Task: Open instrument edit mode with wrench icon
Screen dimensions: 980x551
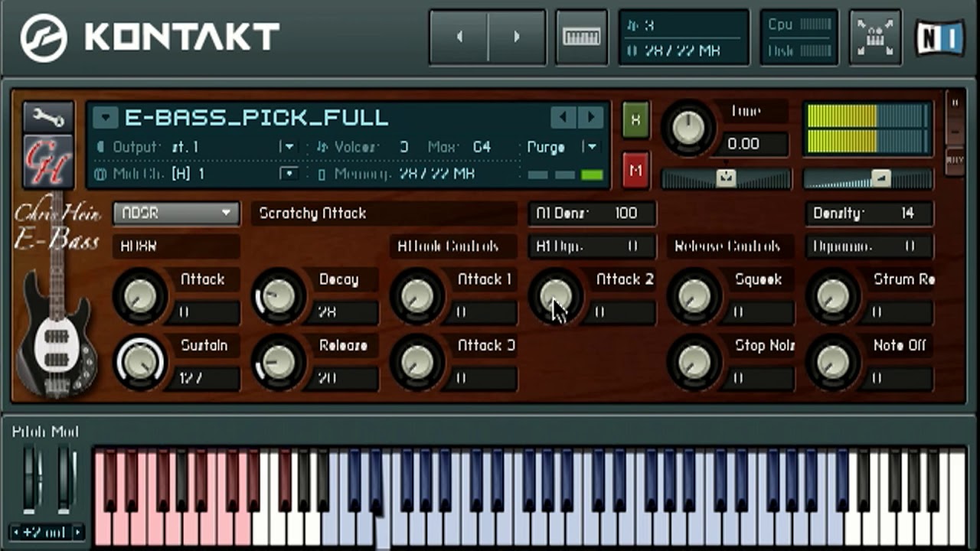Action: tap(48, 117)
